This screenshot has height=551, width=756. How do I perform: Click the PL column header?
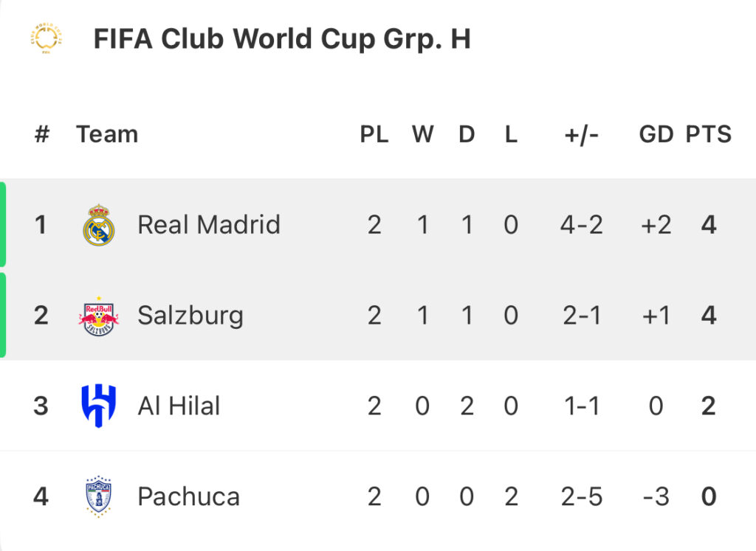374,134
